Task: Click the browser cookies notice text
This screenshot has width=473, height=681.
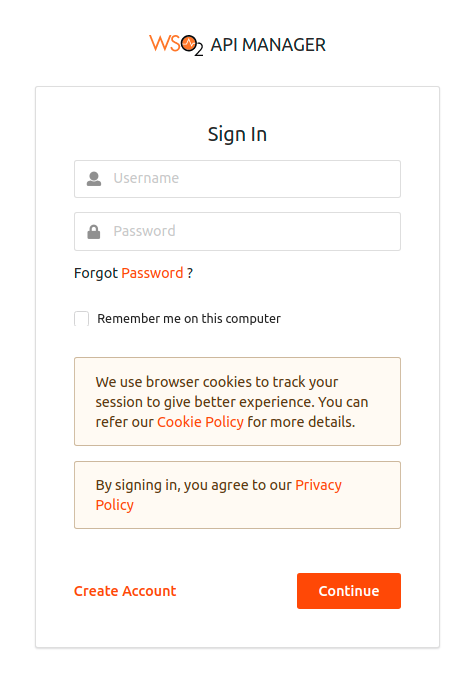Action: [232, 402]
